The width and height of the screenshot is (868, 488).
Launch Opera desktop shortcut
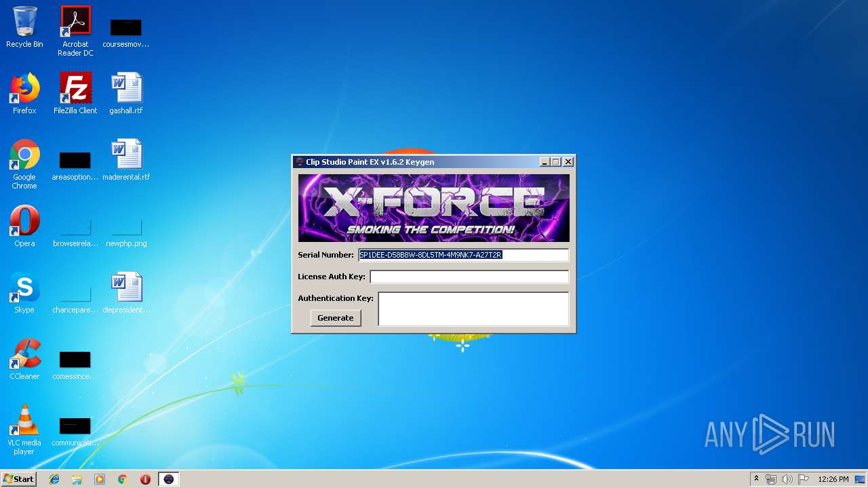click(x=24, y=226)
